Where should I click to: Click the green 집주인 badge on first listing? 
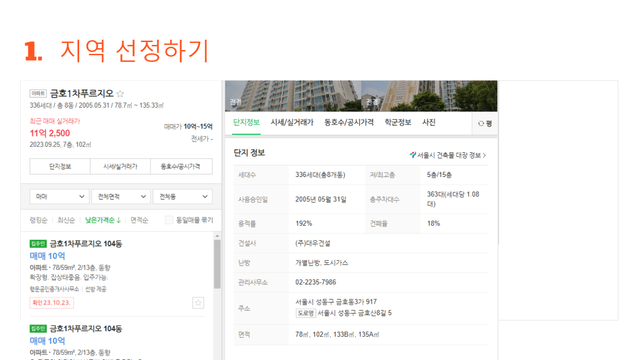pyautogui.click(x=38, y=244)
